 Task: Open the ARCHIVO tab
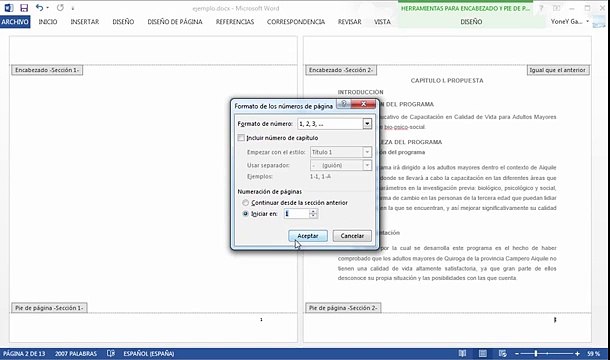click(x=15, y=22)
